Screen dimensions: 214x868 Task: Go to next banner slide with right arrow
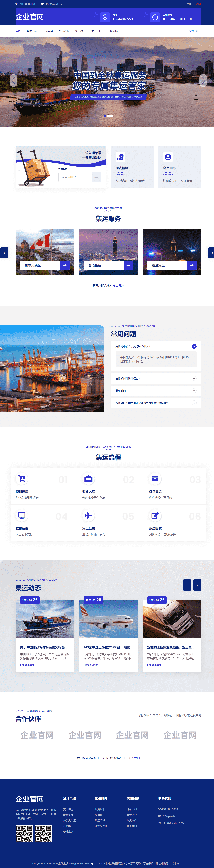point(203,81)
